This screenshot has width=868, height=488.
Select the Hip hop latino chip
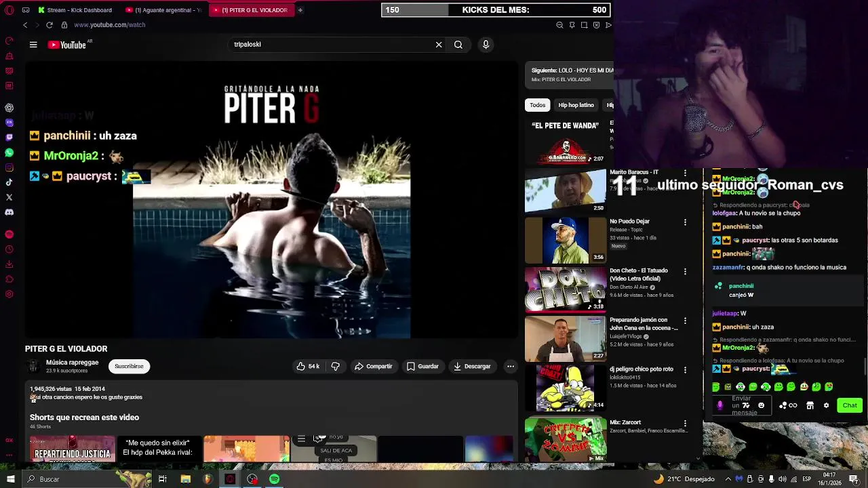tap(576, 105)
